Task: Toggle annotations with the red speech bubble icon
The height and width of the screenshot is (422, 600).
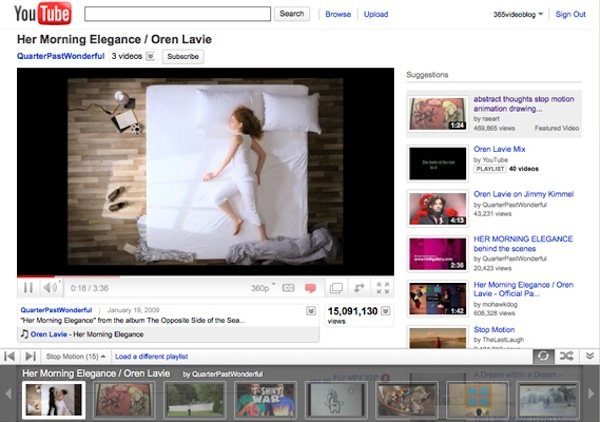Action: pyautogui.click(x=310, y=288)
